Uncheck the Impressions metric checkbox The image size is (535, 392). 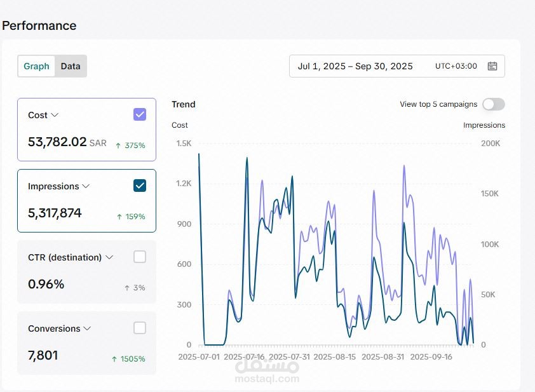click(x=140, y=186)
